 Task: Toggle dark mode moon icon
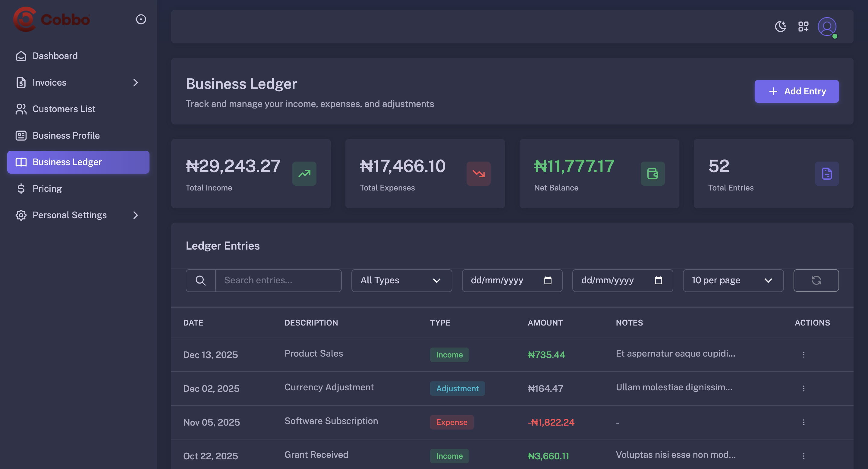click(780, 26)
